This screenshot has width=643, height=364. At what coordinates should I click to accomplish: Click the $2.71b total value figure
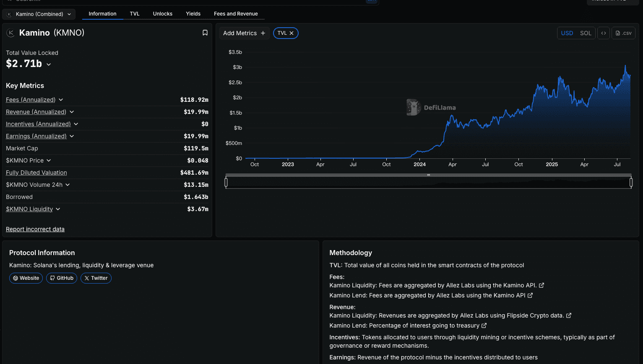tap(24, 64)
